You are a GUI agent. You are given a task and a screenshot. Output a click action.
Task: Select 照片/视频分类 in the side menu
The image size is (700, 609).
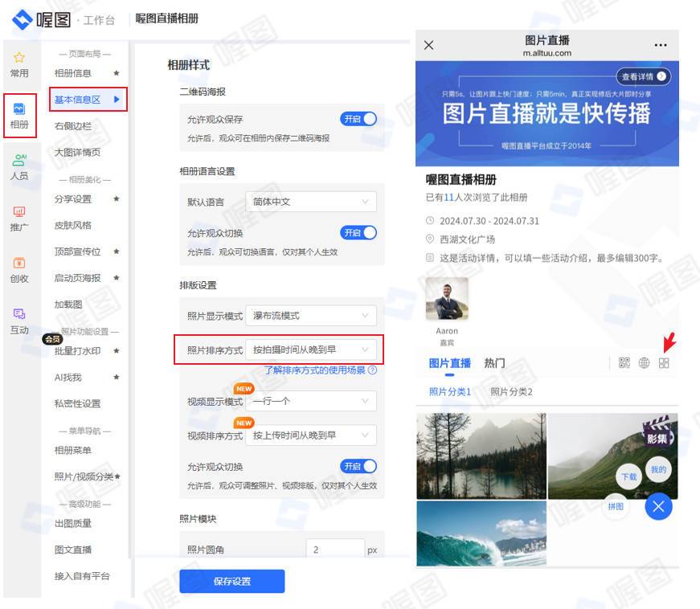[84, 476]
